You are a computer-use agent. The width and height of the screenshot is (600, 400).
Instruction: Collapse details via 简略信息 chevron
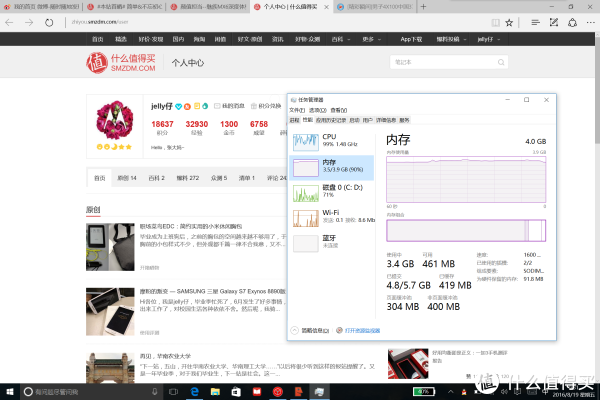click(295, 330)
